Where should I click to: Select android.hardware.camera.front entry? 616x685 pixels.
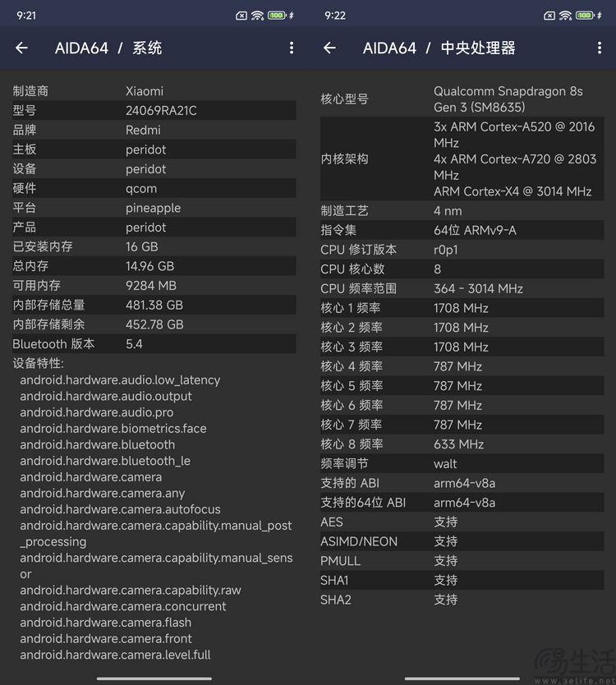(106, 639)
